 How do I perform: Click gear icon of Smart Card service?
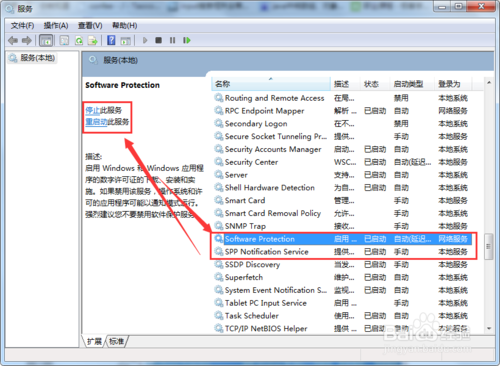pos(219,200)
